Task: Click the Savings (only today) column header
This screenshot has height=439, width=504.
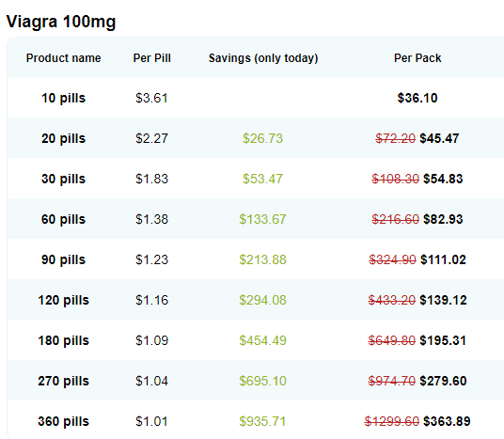Action: [263, 58]
